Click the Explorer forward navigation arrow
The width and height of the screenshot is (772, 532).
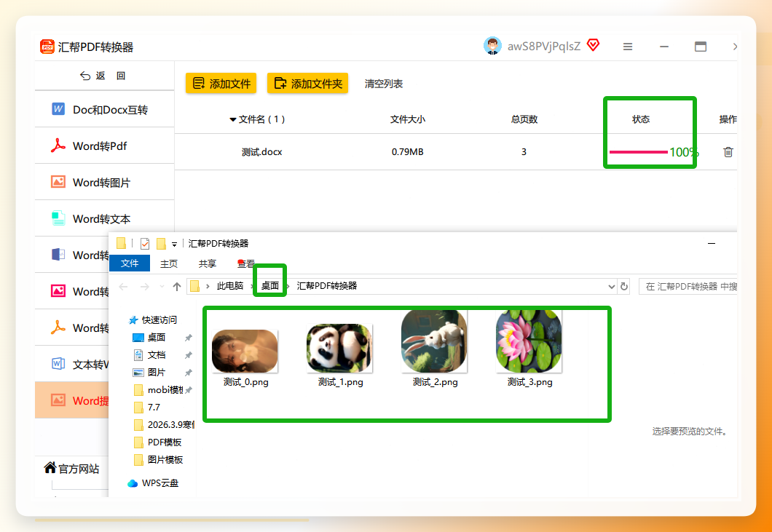click(145, 287)
